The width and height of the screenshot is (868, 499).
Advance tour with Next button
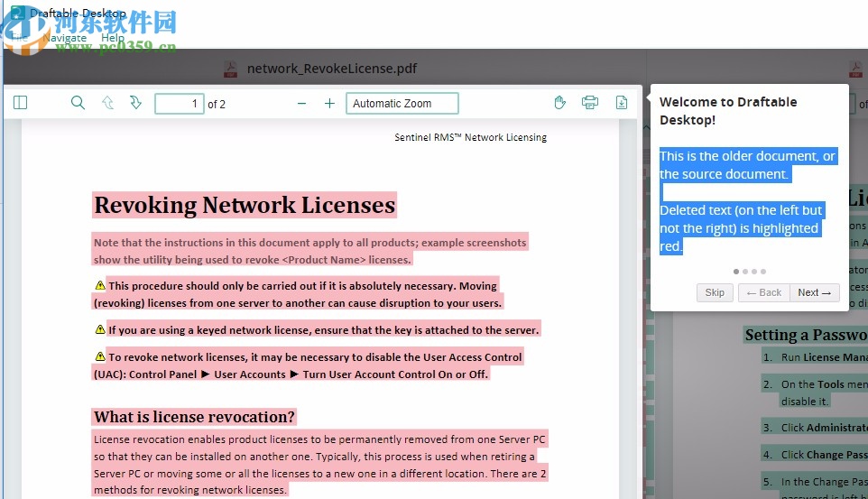(x=814, y=292)
